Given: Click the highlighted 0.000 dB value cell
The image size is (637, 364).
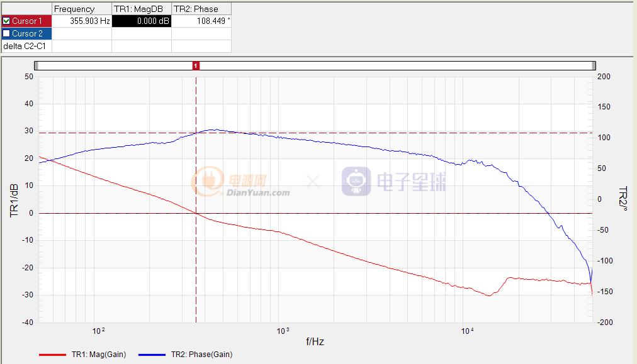Looking at the screenshot, I should coord(142,21).
